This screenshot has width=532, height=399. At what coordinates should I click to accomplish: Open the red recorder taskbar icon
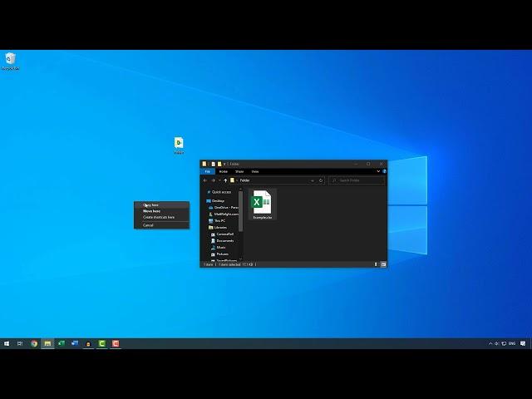[116, 343]
